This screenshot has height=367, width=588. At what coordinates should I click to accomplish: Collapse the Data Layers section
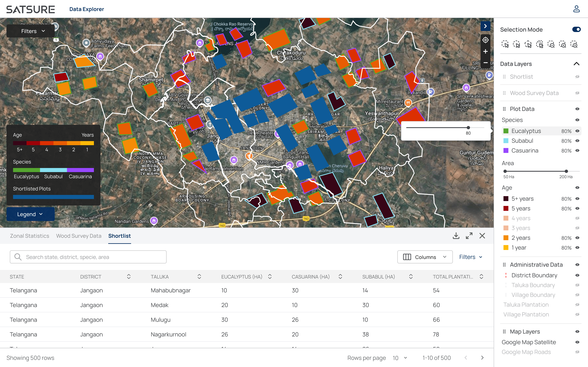click(576, 64)
